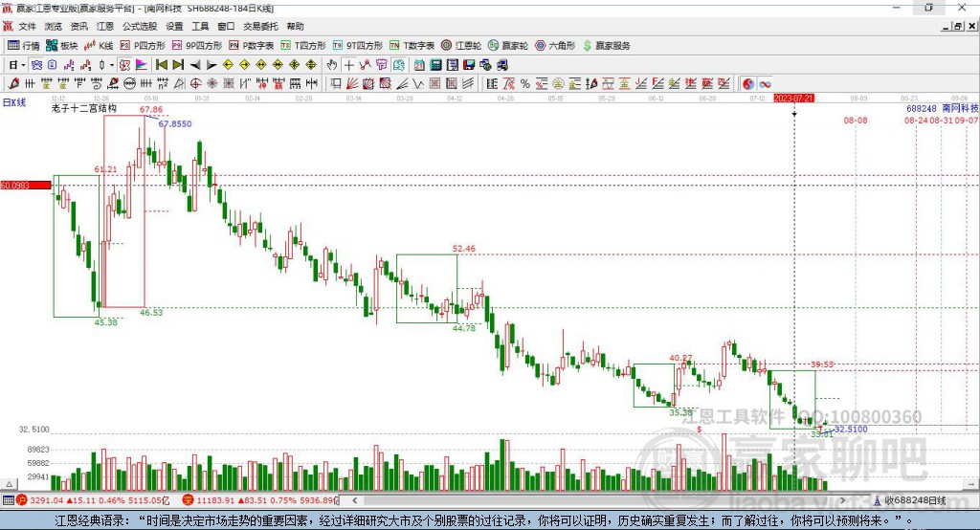
Task: Click Shenzhen index 11183.91 in status bar
Action: click(217, 500)
